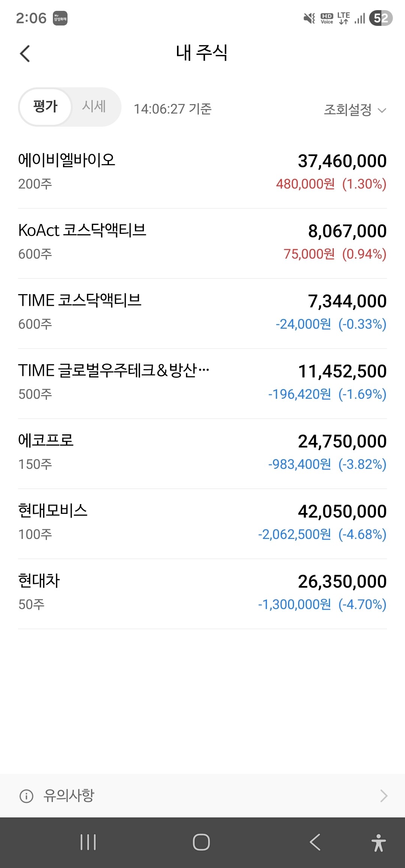The width and height of the screenshot is (405, 868).
Task: Open 현대모비스 stock details
Action: coord(202,523)
